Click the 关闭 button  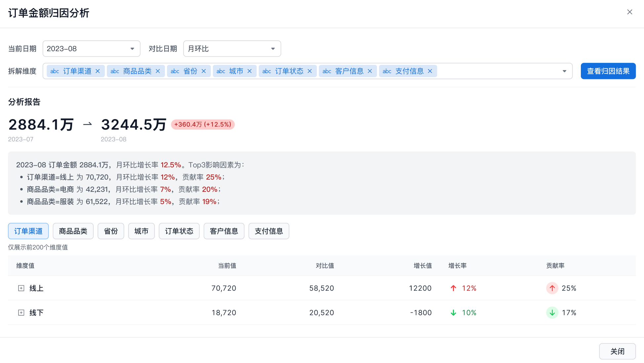tap(617, 351)
